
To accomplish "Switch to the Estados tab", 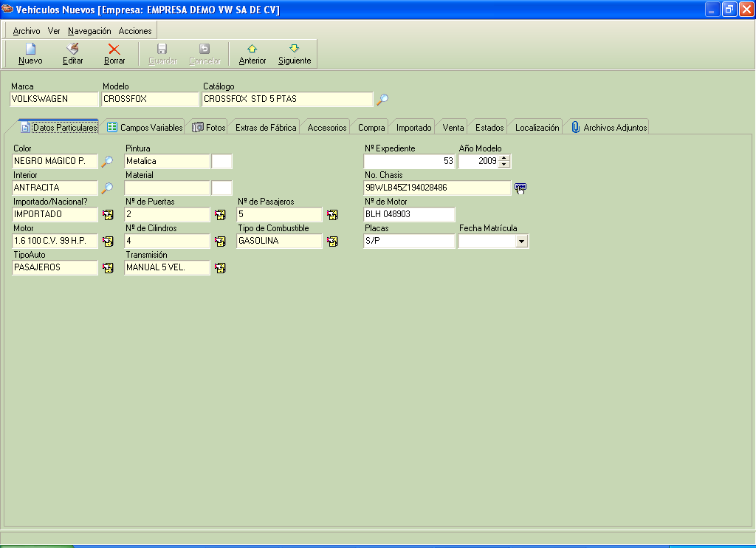I will [x=489, y=127].
